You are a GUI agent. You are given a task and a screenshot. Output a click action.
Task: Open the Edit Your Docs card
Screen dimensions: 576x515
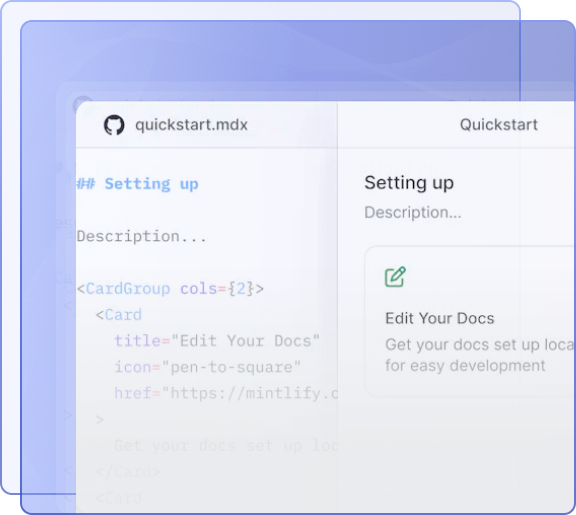click(470, 321)
